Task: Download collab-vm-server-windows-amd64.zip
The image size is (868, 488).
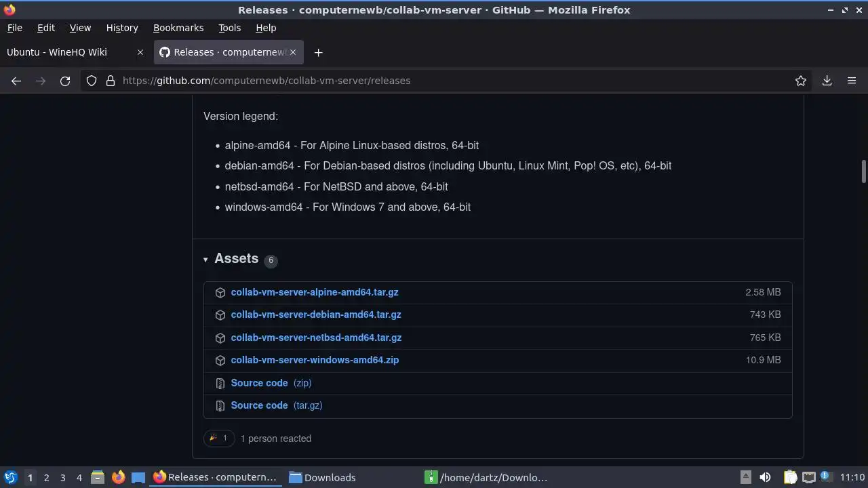Action: [315, 360]
